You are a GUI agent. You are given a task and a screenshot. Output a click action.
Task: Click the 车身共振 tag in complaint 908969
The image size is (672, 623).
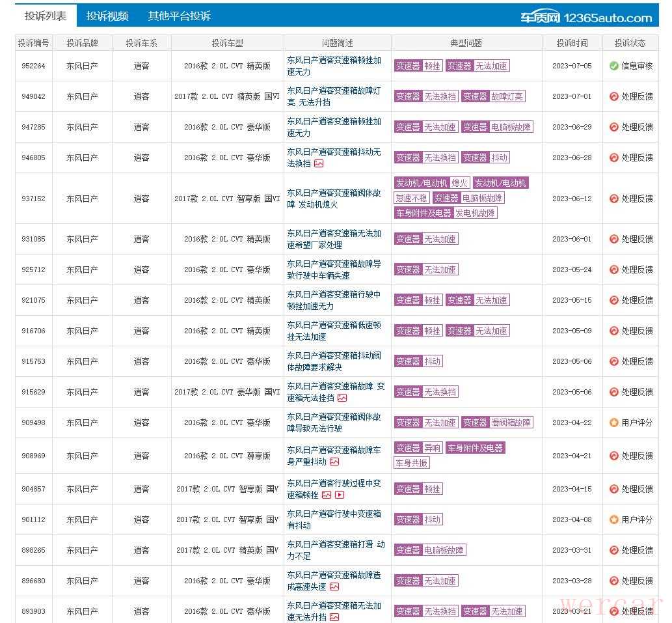411,463
